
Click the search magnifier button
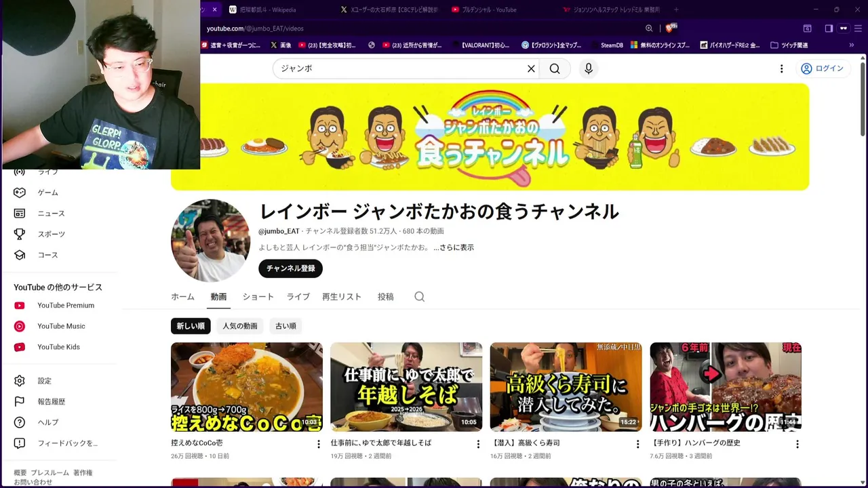point(555,68)
